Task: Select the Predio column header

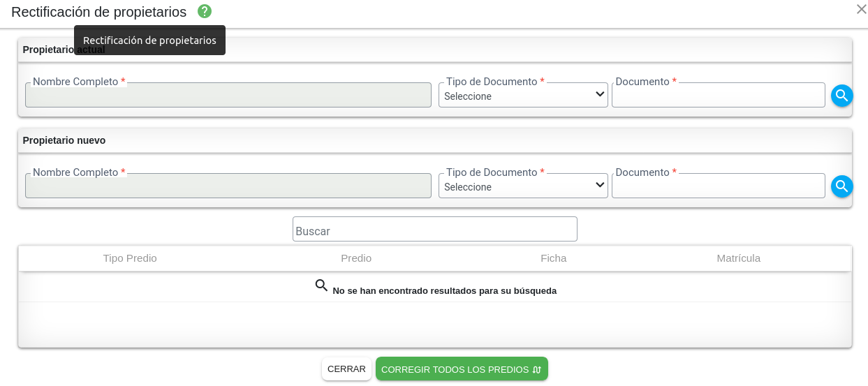Action: coord(356,258)
